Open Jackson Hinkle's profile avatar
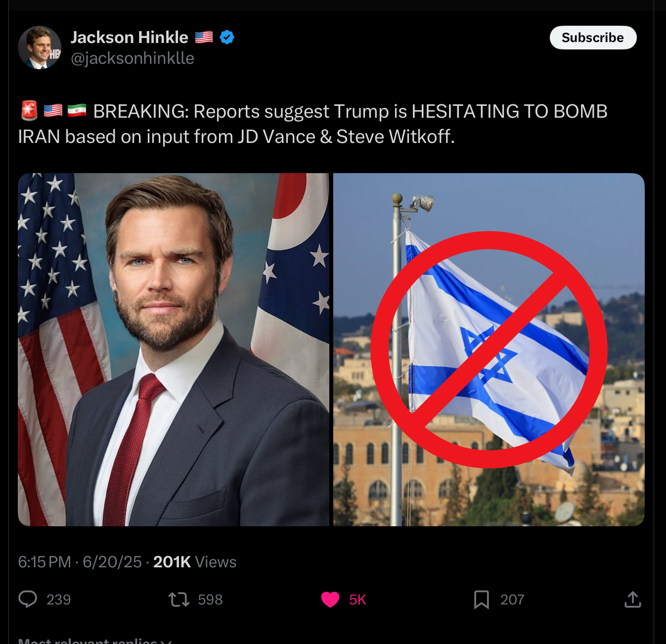The image size is (666, 644). point(40,47)
